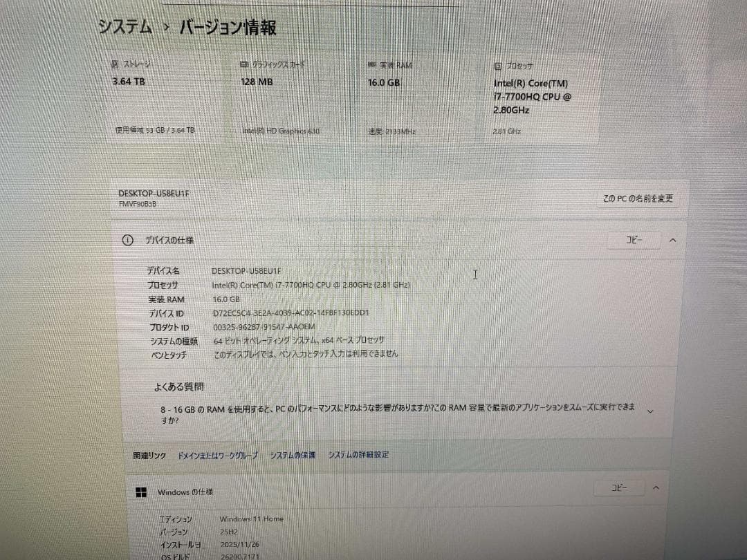Viewport: 747px width, 560px height.
Task: Open the システムの保護 link
Action: [x=293, y=455]
